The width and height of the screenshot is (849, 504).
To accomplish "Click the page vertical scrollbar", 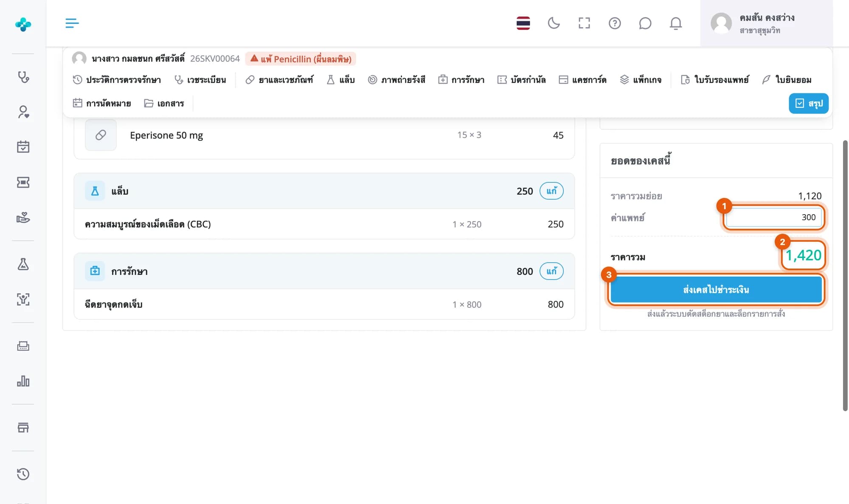I will [845, 276].
